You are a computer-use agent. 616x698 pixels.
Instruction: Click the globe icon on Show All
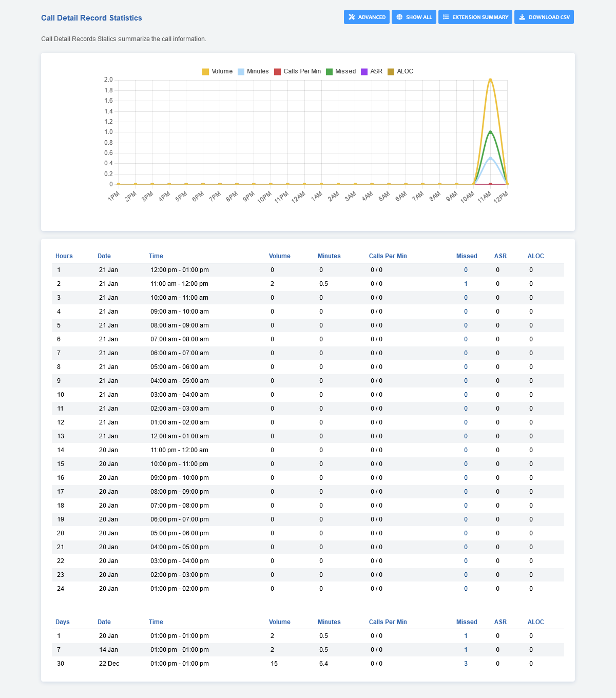coord(399,17)
